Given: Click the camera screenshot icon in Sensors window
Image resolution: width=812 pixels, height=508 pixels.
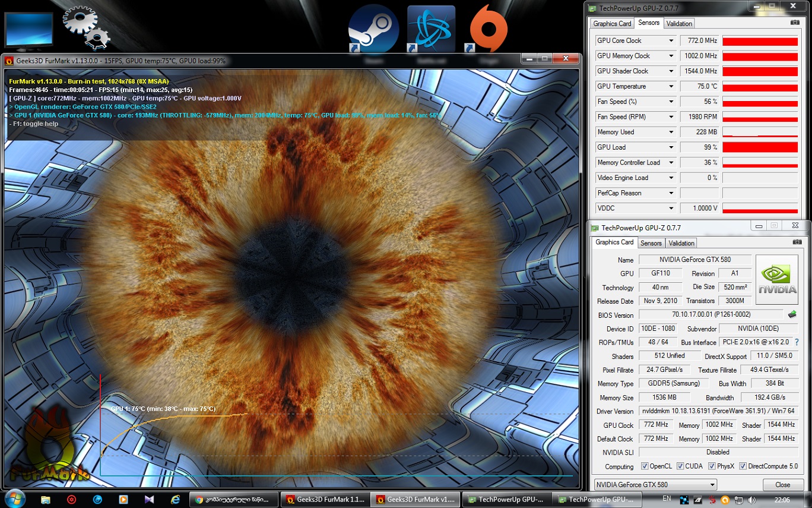Looking at the screenshot, I should tap(795, 23).
